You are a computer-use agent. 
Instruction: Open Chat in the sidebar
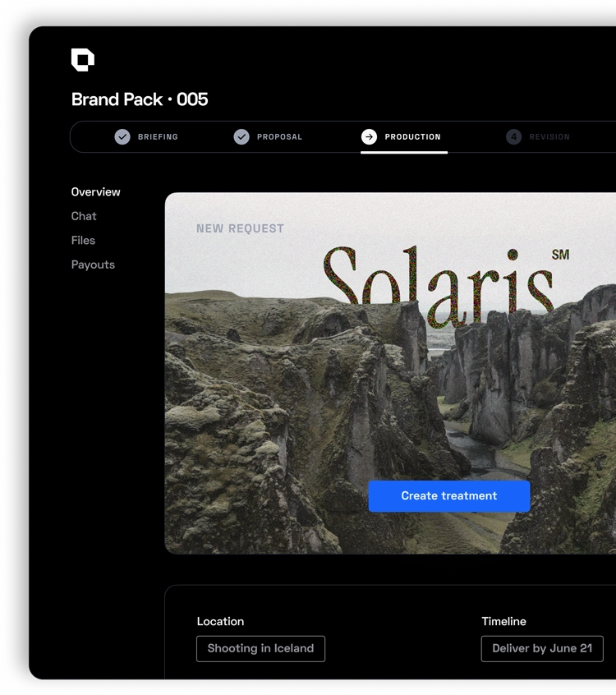coord(84,216)
